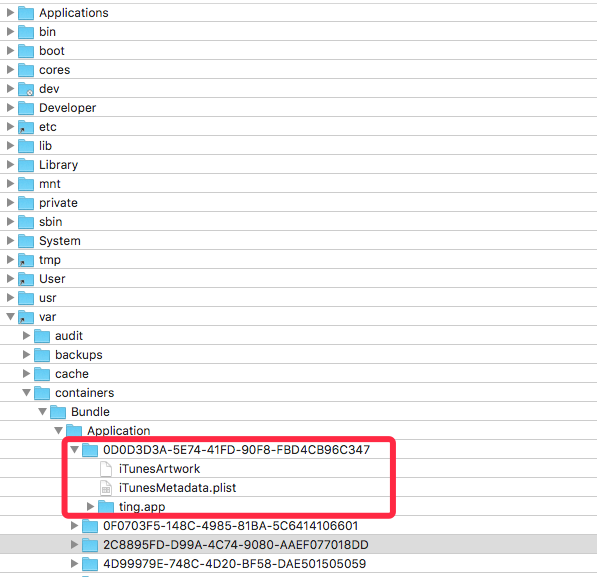Collapse the containers folder
Viewport: 597px width, 577px height.
(x=27, y=392)
